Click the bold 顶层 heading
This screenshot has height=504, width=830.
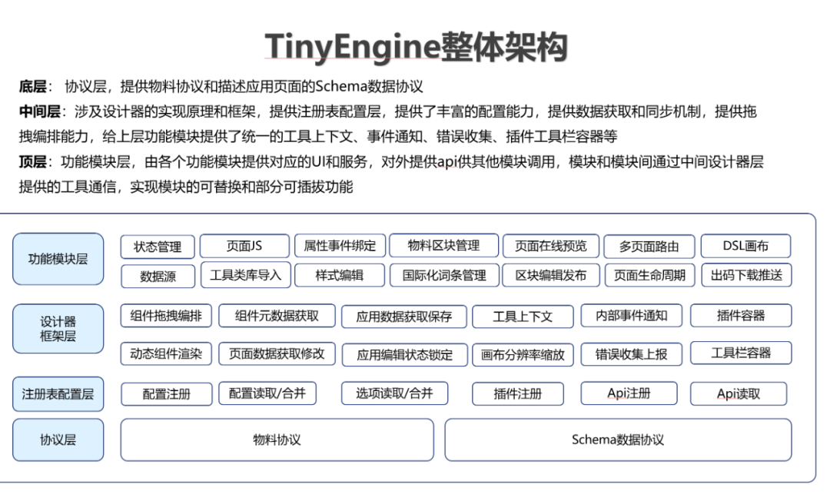point(33,162)
